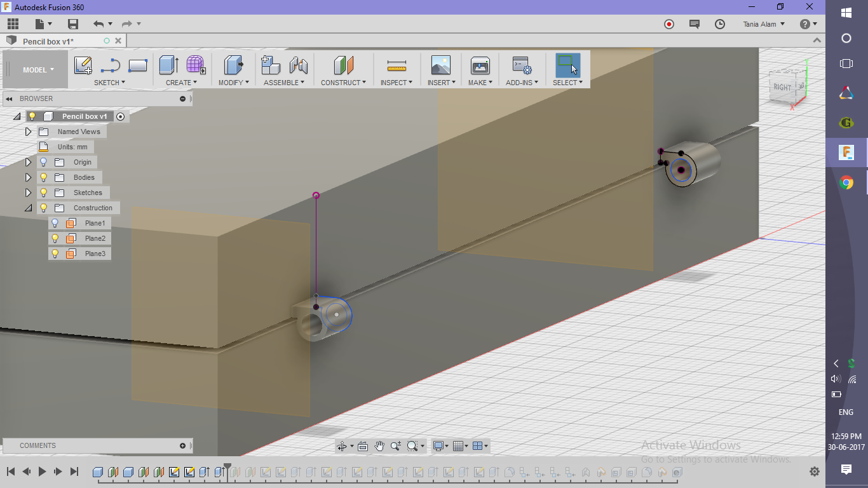This screenshot has height=488, width=868.
Task: Jump to the timeline beginning
Action: tap(11, 471)
